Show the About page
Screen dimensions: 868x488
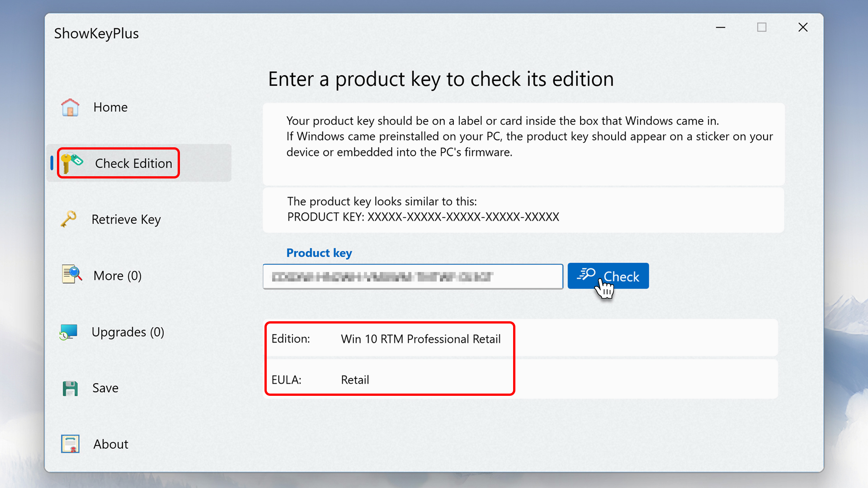(x=111, y=444)
